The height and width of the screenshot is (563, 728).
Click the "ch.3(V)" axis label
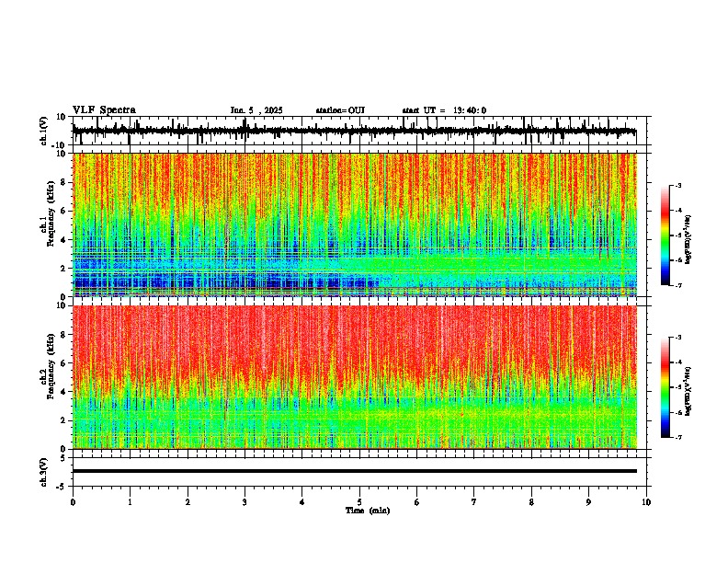(x=44, y=473)
